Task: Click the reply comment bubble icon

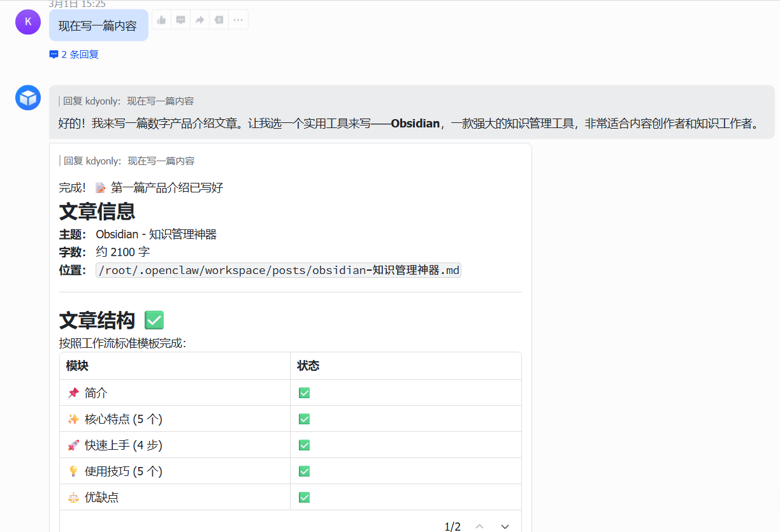Action: click(x=181, y=20)
